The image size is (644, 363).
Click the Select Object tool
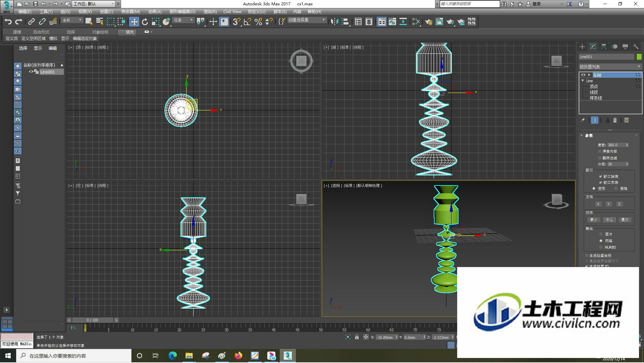(x=89, y=22)
